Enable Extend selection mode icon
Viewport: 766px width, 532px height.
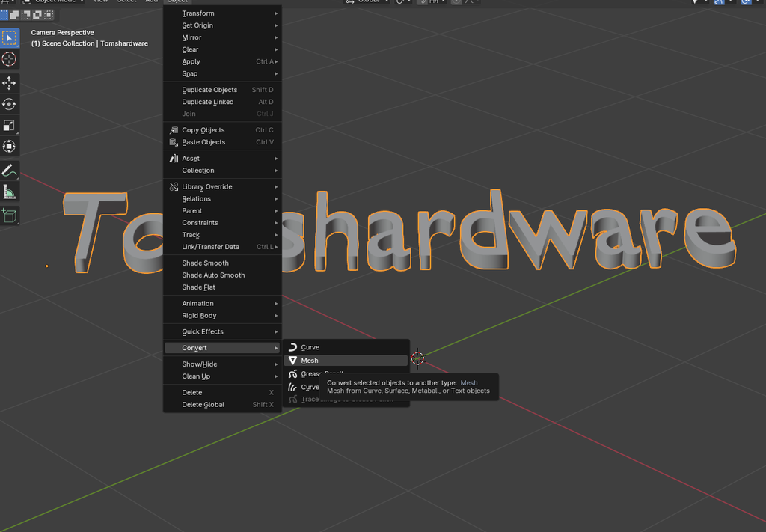coord(13,14)
